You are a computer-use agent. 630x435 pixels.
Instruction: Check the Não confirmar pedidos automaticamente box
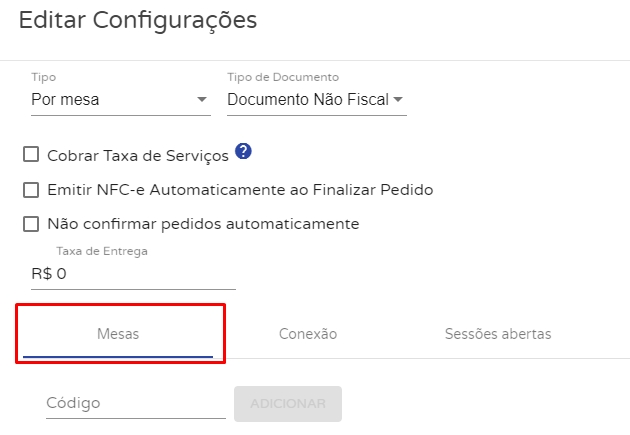(31, 224)
